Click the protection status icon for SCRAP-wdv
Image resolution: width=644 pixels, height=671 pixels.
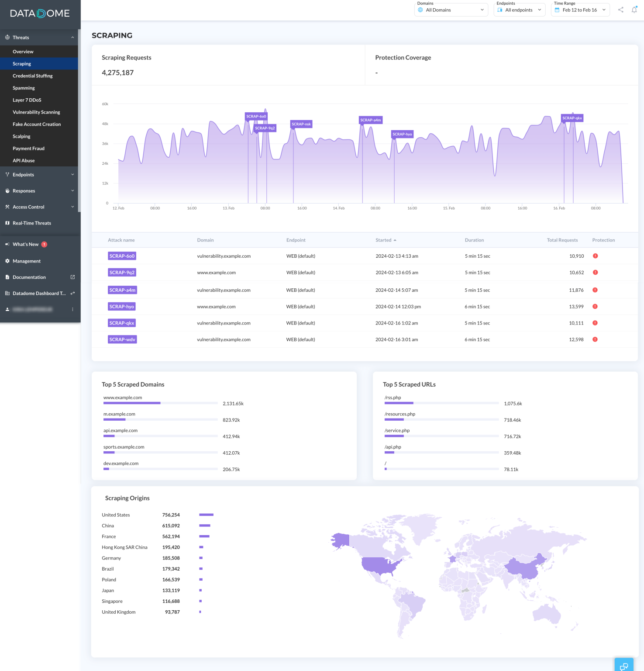coord(595,339)
